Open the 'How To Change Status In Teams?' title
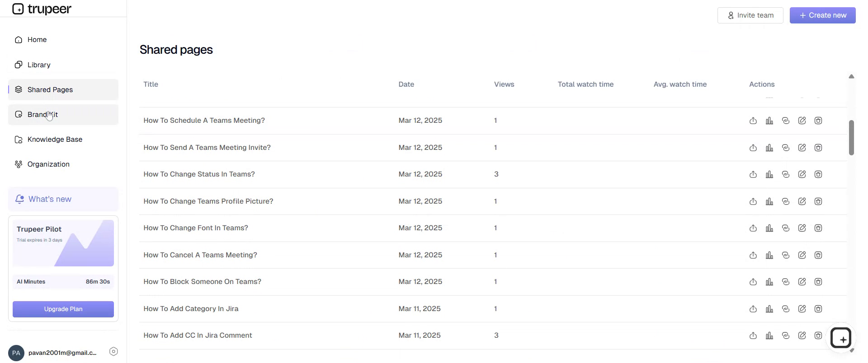The image size is (868, 363). tap(199, 174)
